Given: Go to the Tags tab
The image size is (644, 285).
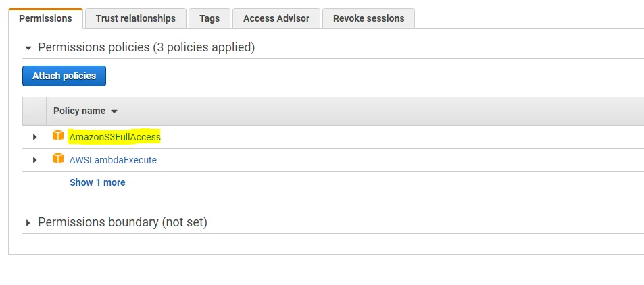Looking at the screenshot, I should (209, 18).
